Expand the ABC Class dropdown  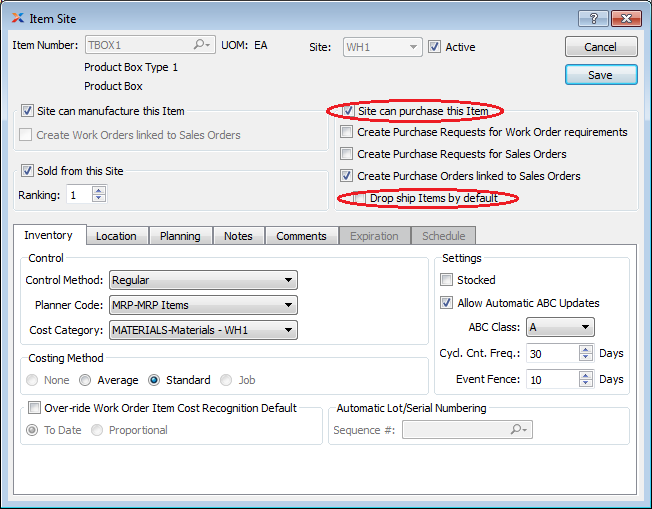tap(559, 327)
